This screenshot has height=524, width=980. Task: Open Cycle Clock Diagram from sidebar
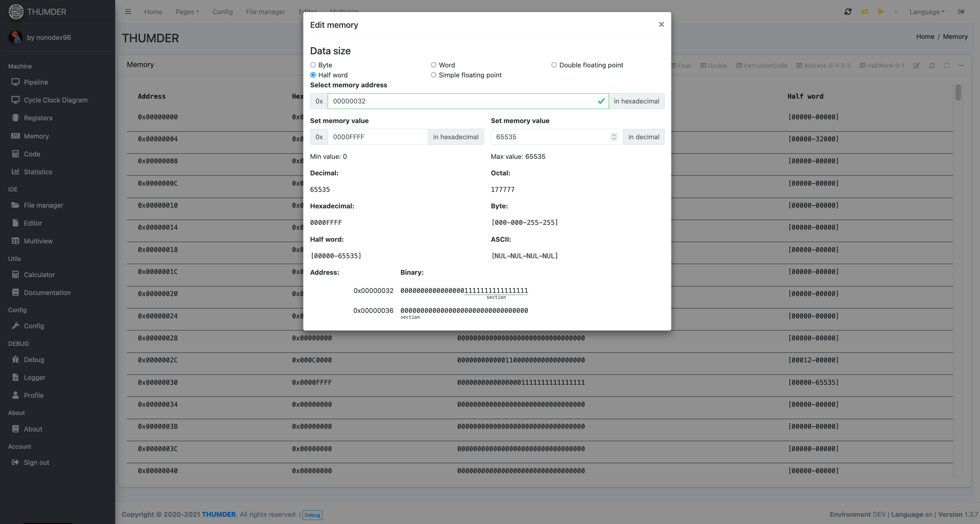[55, 100]
